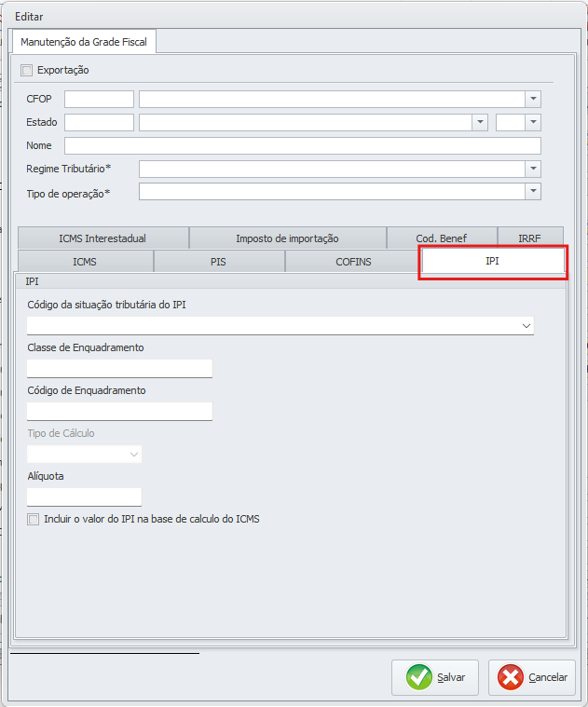Focus the Alíquota input field
Image resolution: width=588 pixels, height=707 pixels.
[84, 496]
